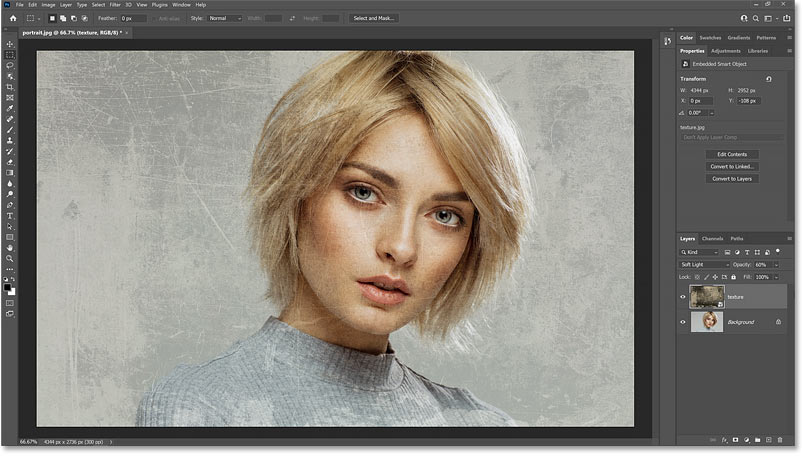Hide the Background layer

(x=684, y=322)
